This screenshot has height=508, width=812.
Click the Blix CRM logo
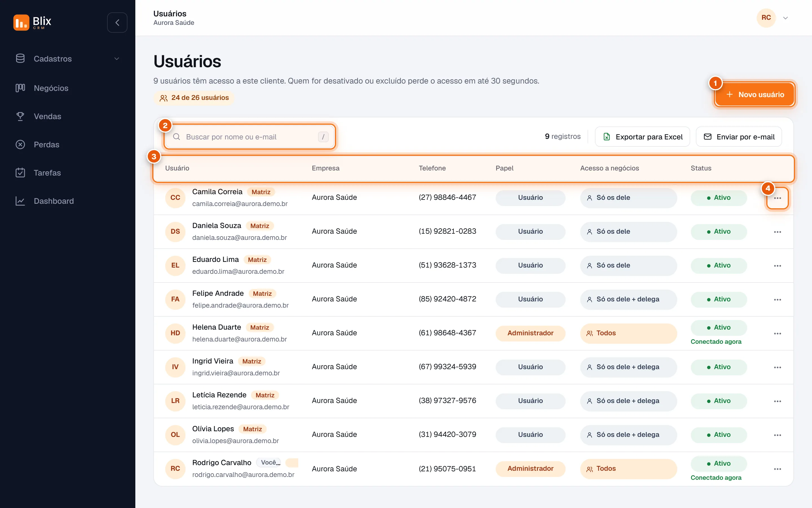point(32,23)
